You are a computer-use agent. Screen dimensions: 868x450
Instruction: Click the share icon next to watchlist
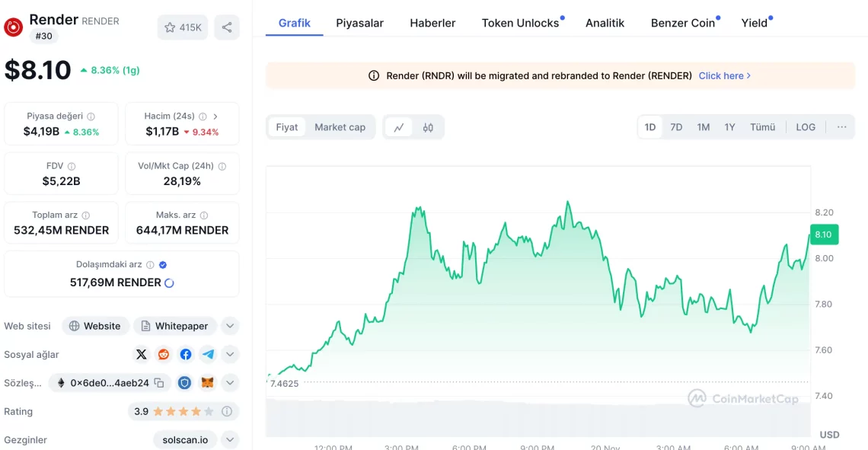pos(227,27)
